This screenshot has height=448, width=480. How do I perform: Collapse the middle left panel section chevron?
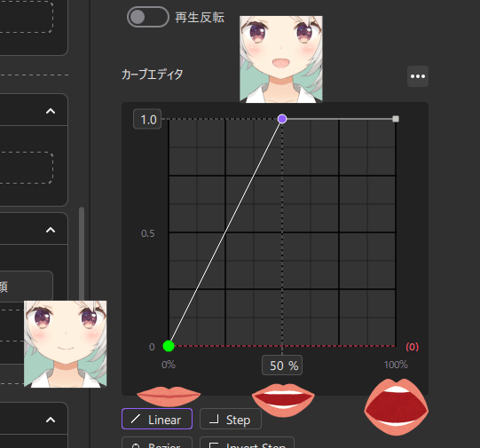coord(51,230)
